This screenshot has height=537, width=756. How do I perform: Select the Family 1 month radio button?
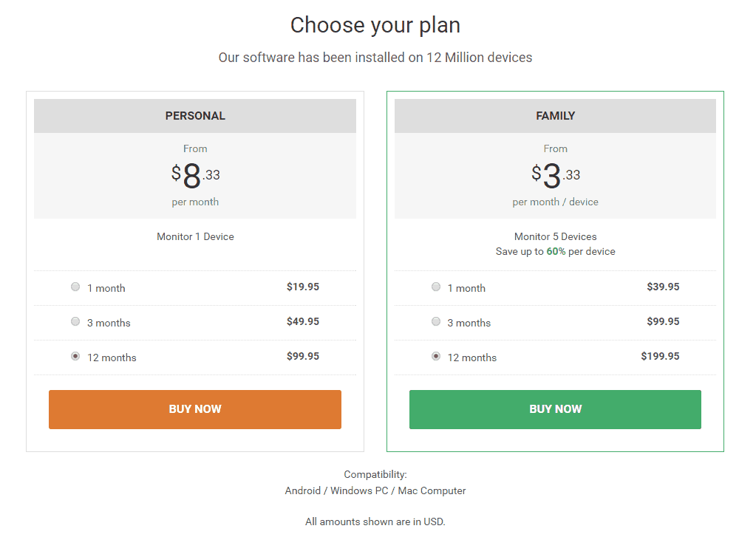point(436,287)
